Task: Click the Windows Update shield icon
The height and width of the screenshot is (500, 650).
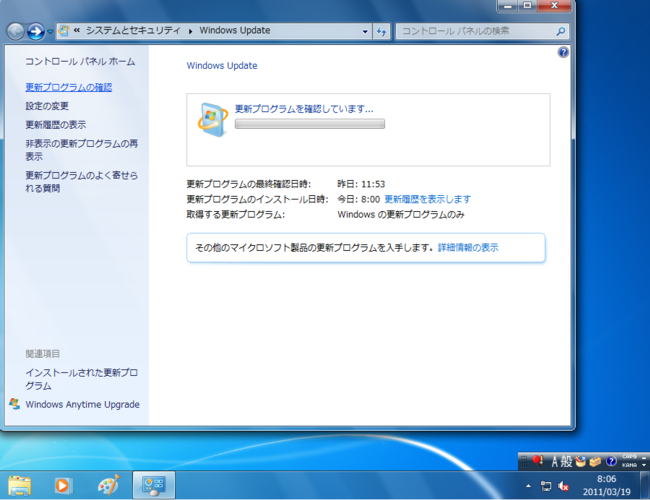Action: pyautogui.click(x=213, y=119)
